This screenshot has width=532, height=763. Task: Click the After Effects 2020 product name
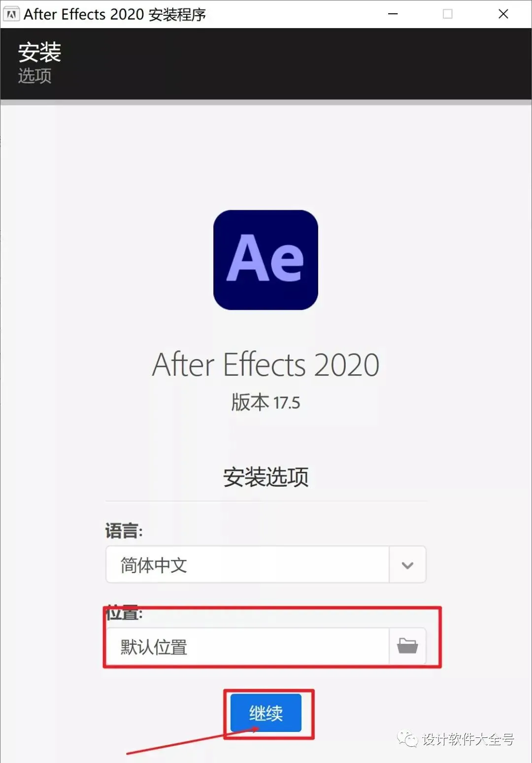coord(266,365)
